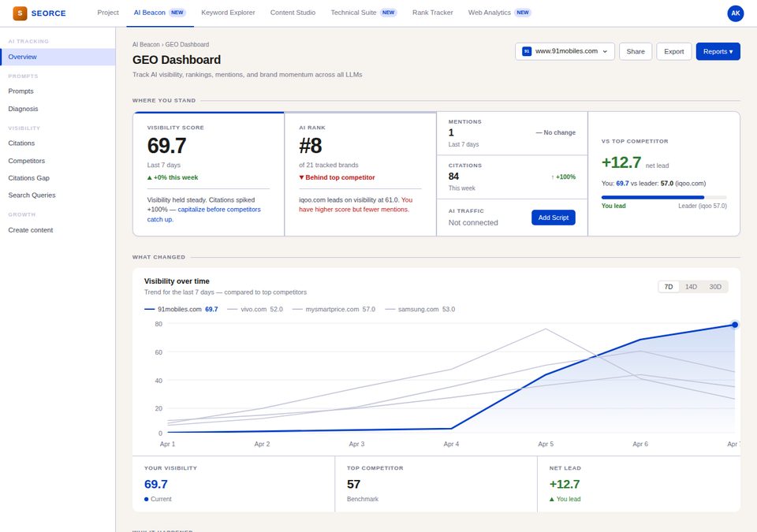Open the Keyword Explorer tab

tap(228, 13)
